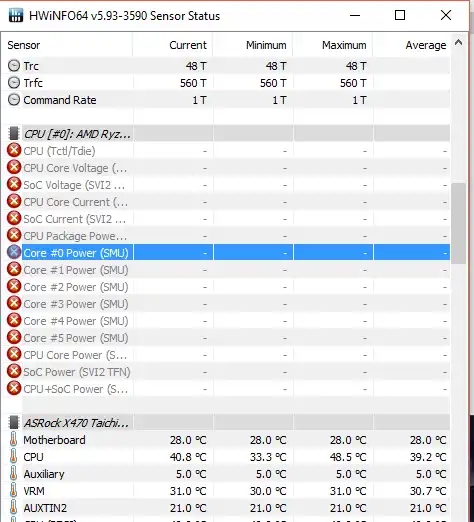Image resolution: width=474 pixels, height=522 pixels.
Task: Click the Motherboard thermometer icon
Action: point(13,440)
